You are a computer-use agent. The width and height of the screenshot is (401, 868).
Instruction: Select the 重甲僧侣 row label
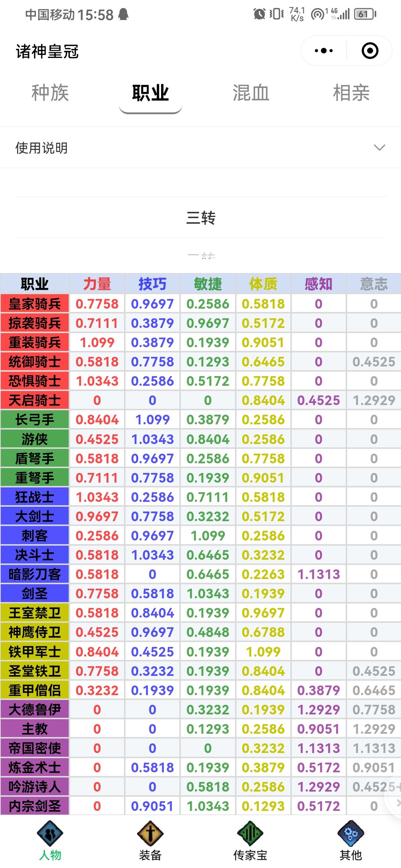point(35,690)
